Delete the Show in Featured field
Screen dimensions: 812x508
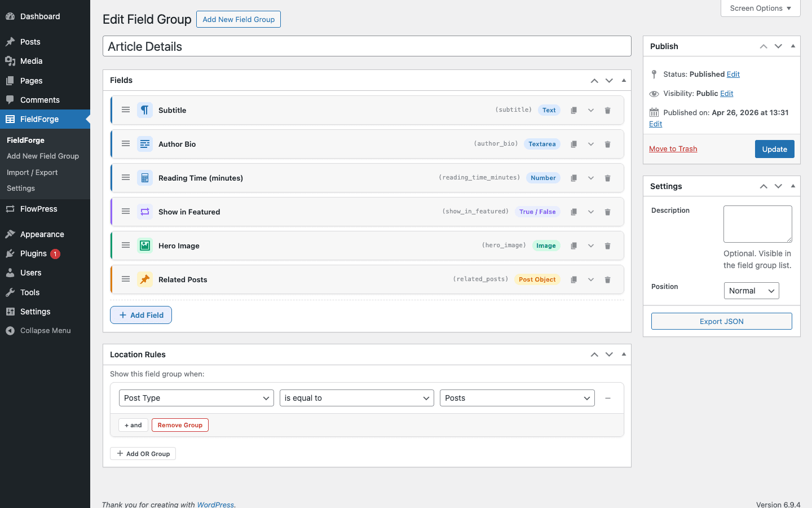[x=607, y=212]
